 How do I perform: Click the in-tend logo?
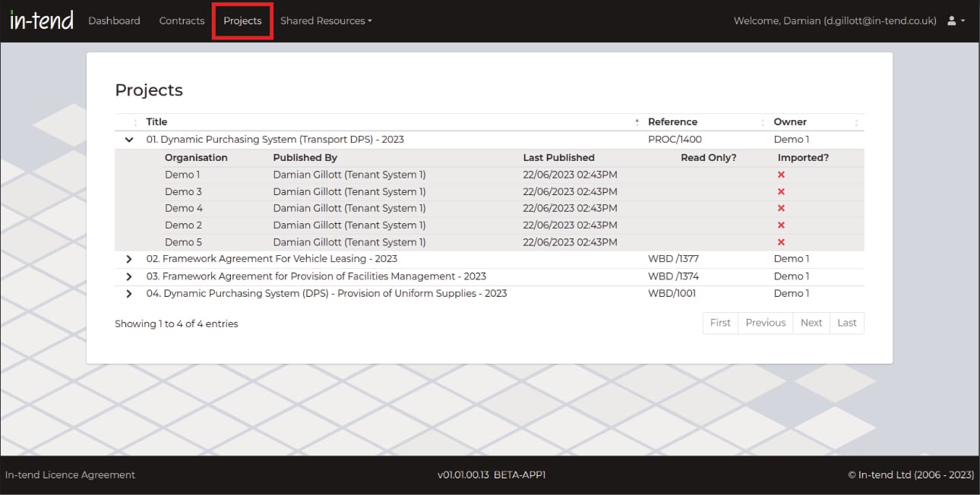pyautogui.click(x=41, y=20)
